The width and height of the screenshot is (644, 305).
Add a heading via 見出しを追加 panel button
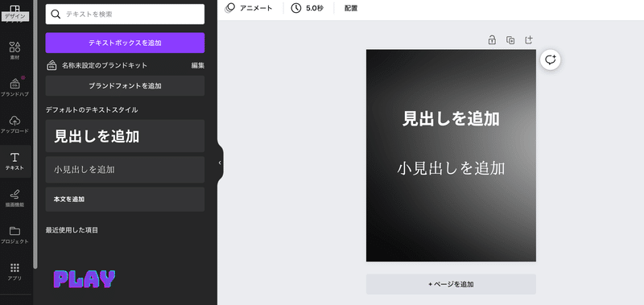point(125,136)
